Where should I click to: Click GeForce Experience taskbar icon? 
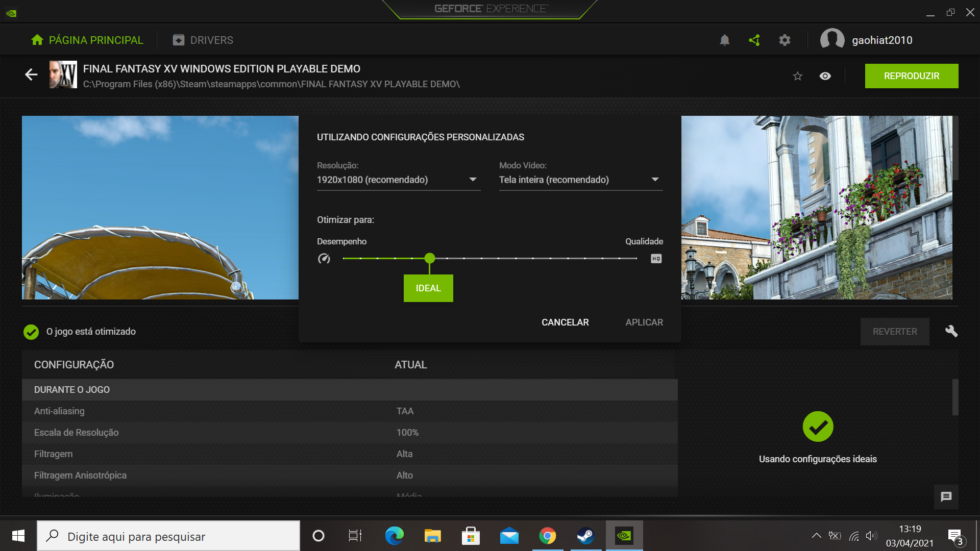click(624, 536)
